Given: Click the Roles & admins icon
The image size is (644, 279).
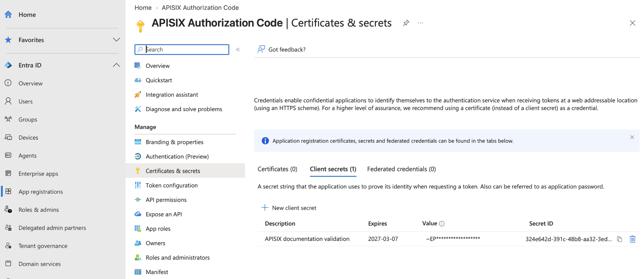Looking at the screenshot, I should click(8, 210).
